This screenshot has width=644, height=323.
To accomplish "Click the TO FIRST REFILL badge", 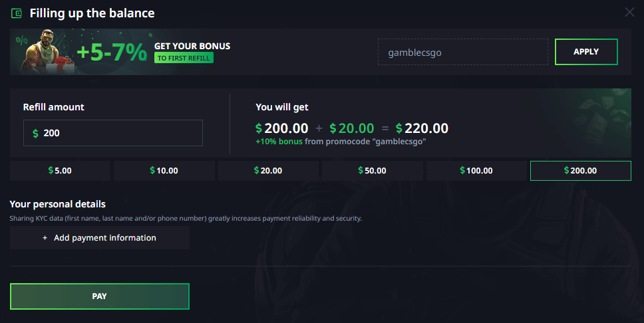I will [x=184, y=58].
